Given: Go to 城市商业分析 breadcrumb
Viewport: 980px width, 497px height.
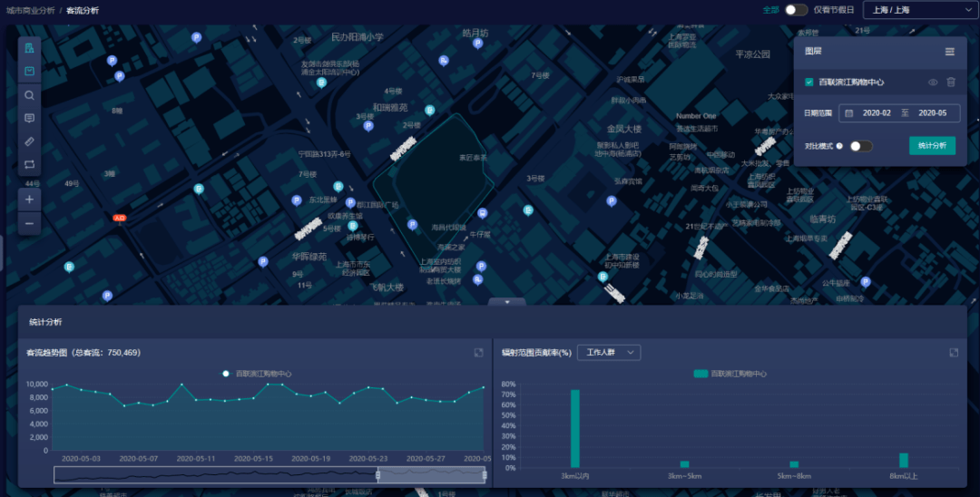Looking at the screenshot, I should point(30,10).
